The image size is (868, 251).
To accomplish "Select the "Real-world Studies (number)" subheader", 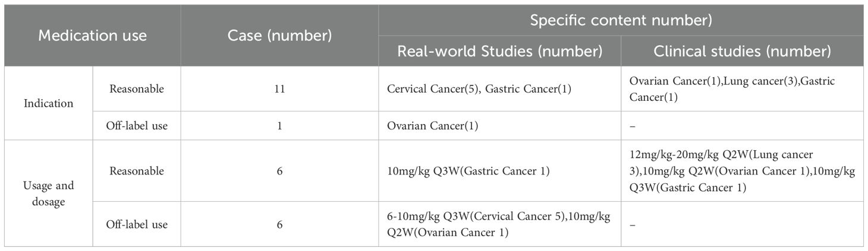I will click(499, 52).
